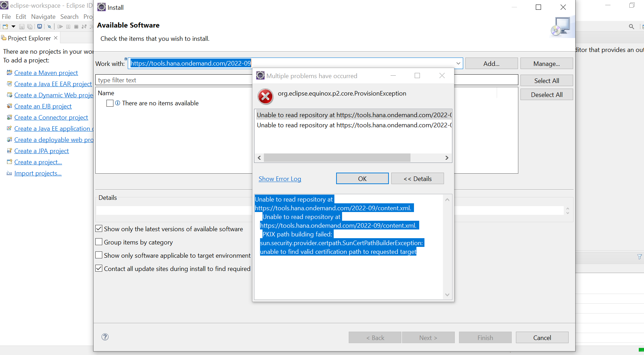Screen dimensions: 644x355
Task: Click the up arrow of error details scrollbar
Action: pyautogui.click(x=447, y=200)
